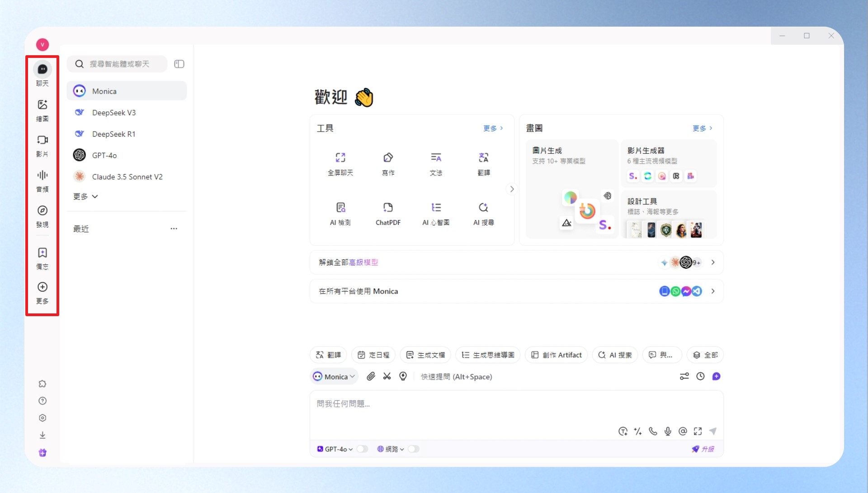Open the 繪圖 drawing sidebar icon

[x=42, y=110]
